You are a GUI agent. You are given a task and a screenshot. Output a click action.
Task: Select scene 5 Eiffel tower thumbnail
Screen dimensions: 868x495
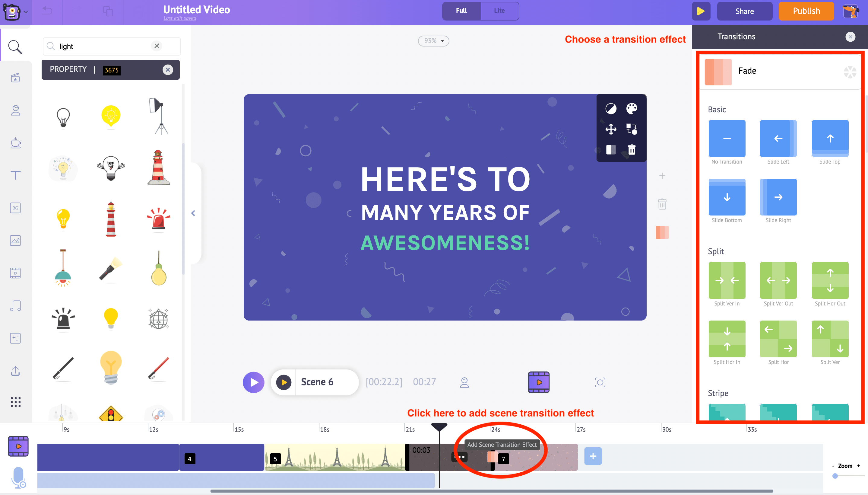point(335,457)
